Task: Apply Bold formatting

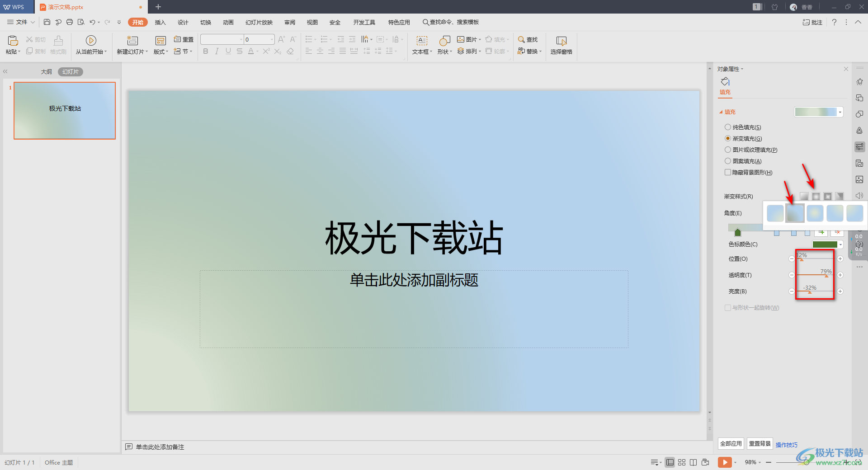Action: click(x=206, y=51)
